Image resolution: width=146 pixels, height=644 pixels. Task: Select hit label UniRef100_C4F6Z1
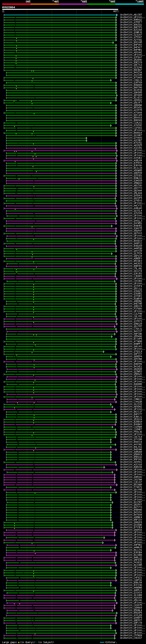click(131, 578)
